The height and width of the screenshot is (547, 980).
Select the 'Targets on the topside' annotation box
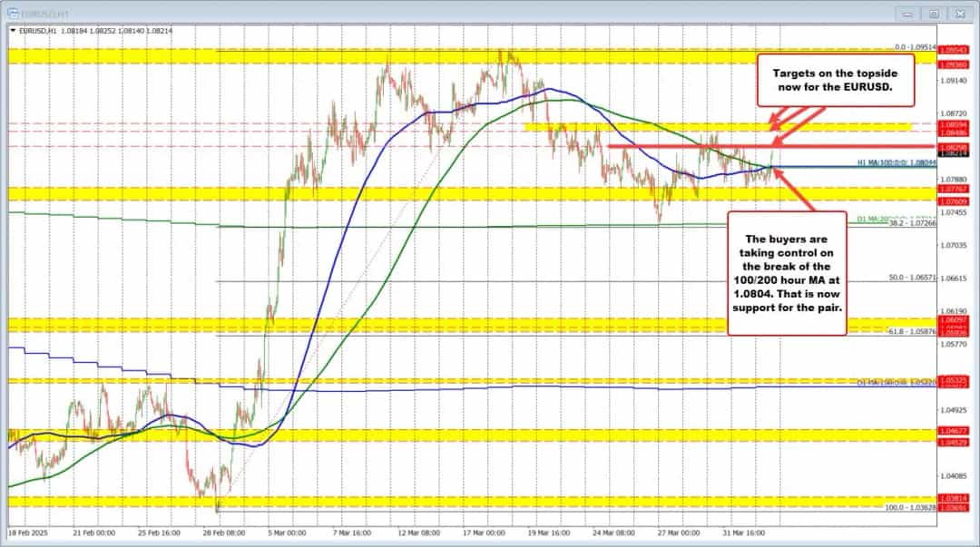[834, 80]
